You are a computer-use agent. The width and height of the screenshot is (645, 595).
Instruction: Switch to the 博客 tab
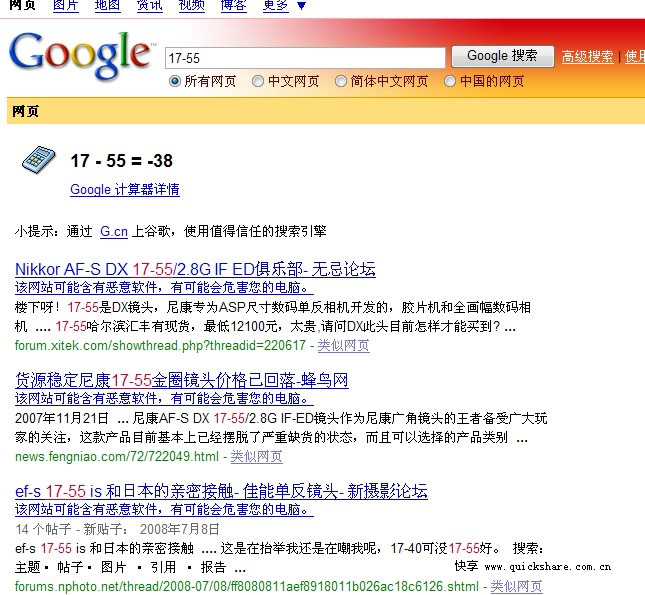coord(233,5)
